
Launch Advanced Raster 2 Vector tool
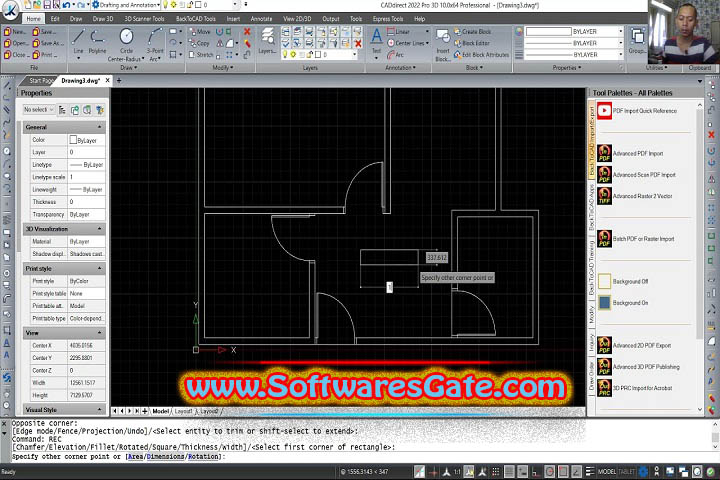pyautogui.click(x=635, y=196)
